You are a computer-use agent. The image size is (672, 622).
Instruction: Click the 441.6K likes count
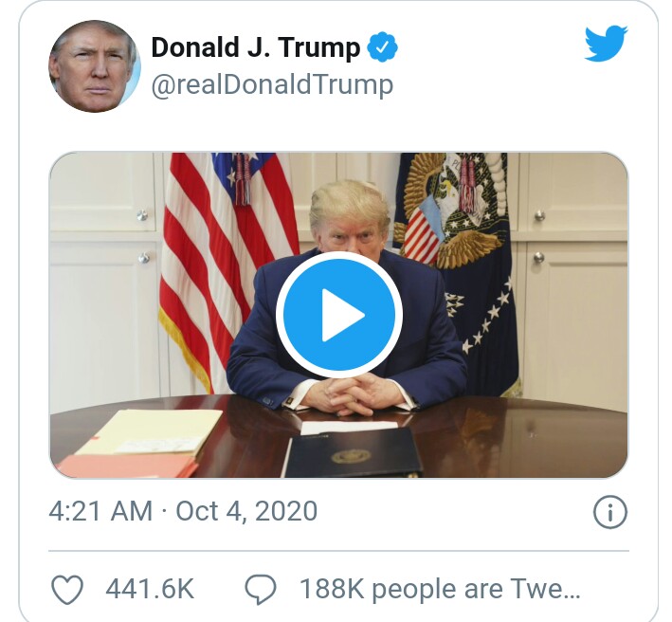pyautogui.click(x=150, y=589)
